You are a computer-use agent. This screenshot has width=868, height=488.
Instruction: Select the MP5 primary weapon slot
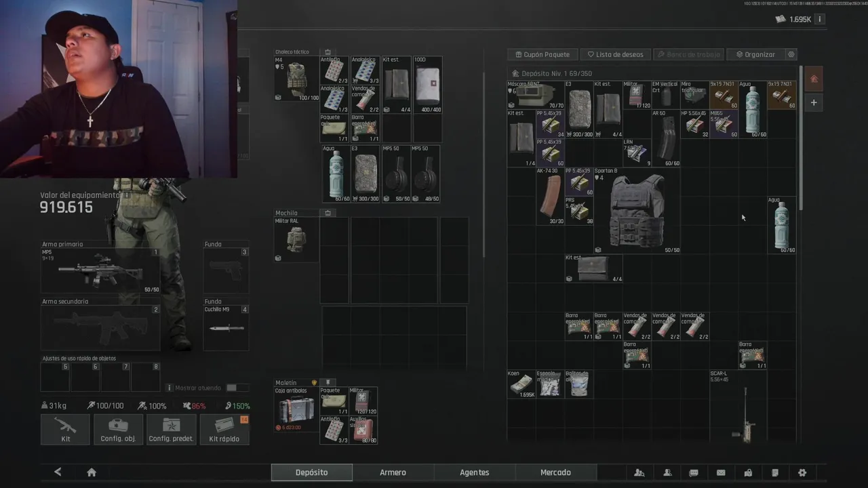click(x=100, y=271)
